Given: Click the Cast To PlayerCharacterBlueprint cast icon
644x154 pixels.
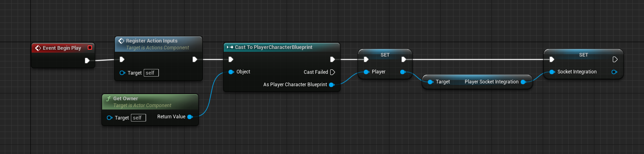Looking at the screenshot, I should coord(230,47).
